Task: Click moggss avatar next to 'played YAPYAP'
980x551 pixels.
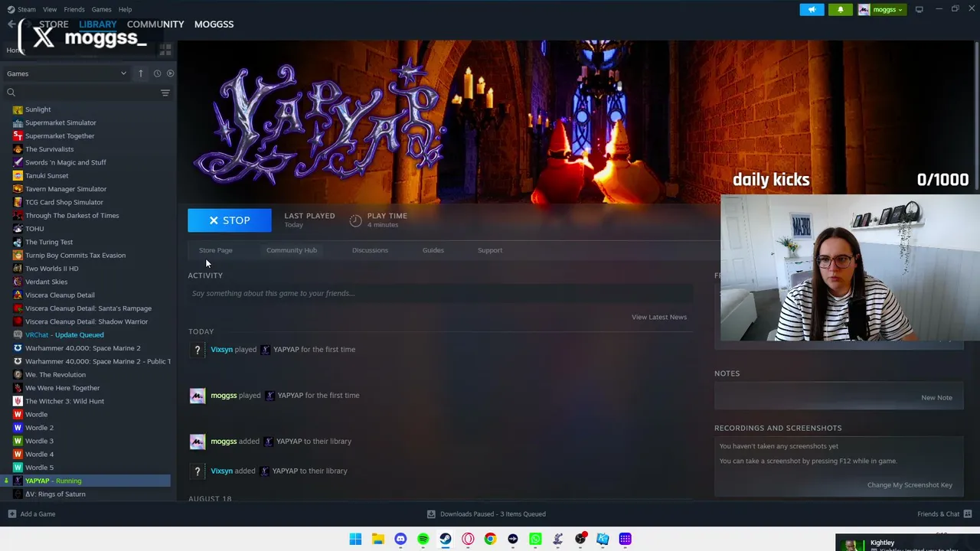Action: tap(198, 396)
